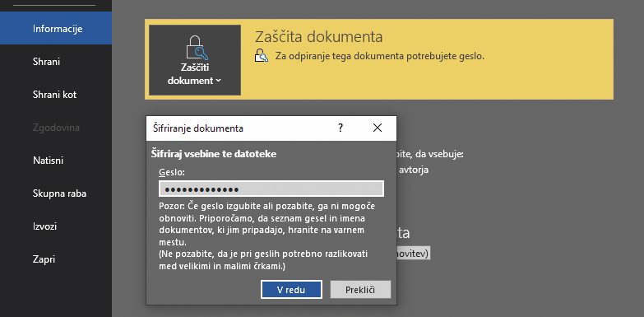Click the small lock icon beside password notice

click(x=262, y=55)
